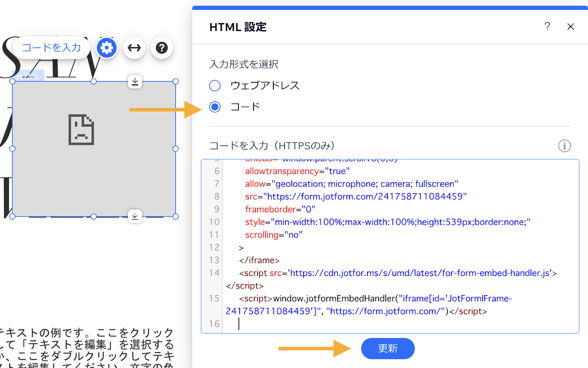Click the </iframe> closing tag on line 13
588x368 pixels.
click(259, 260)
